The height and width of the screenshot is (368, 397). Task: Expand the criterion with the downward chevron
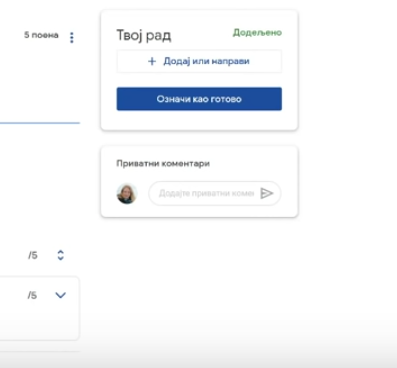tap(60, 295)
